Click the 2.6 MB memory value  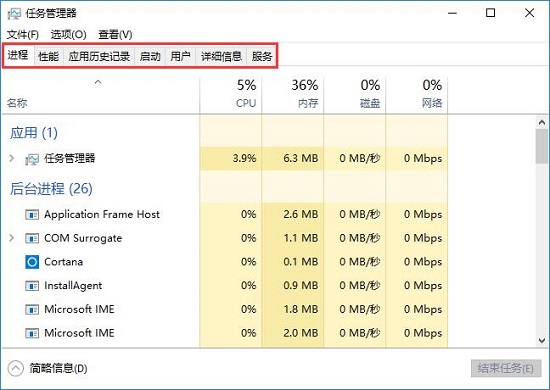coord(301,214)
